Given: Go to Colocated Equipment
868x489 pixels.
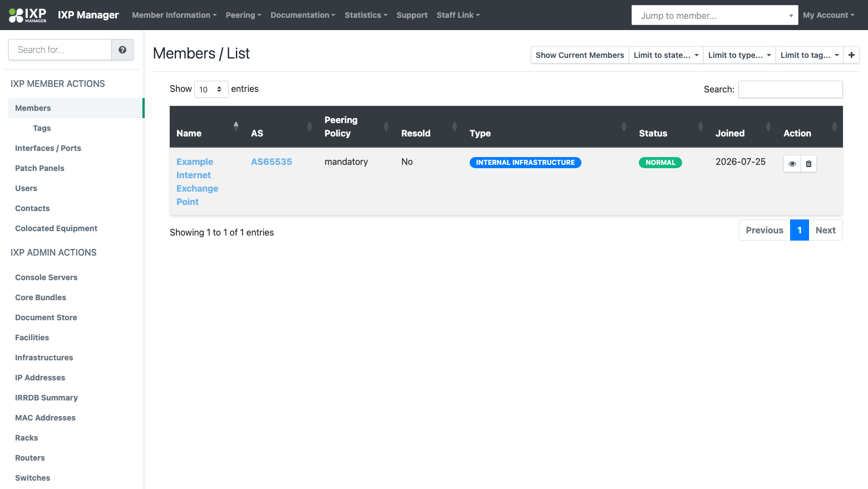Looking at the screenshot, I should [x=56, y=228].
